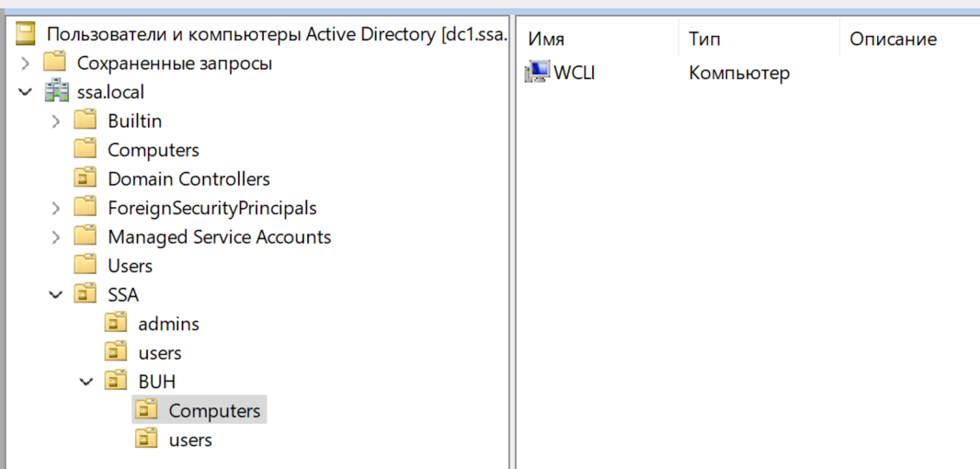Select the top-level Users container
980x469 pixels.
pos(130,266)
